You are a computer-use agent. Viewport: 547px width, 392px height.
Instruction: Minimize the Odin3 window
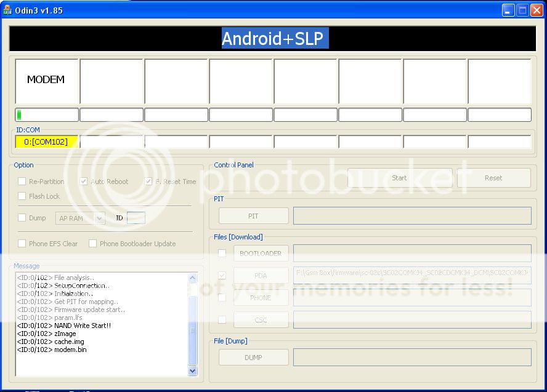(x=508, y=10)
